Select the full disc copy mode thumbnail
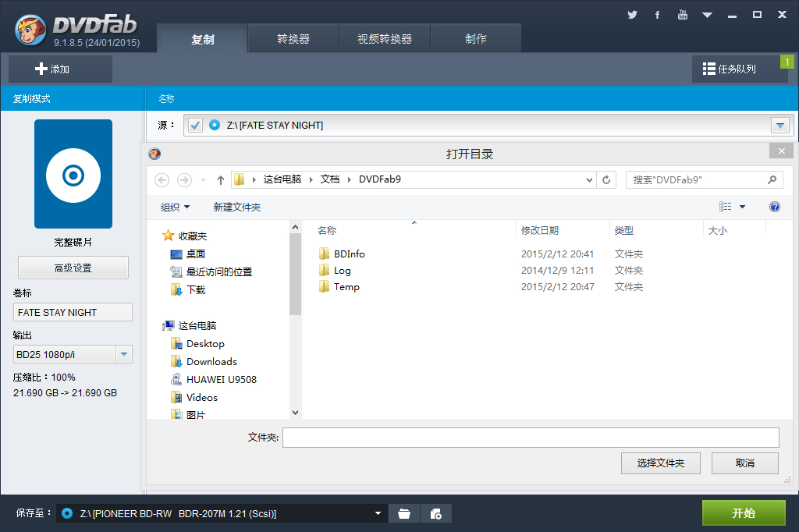This screenshot has height=532, width=799. tap(73, 174)
